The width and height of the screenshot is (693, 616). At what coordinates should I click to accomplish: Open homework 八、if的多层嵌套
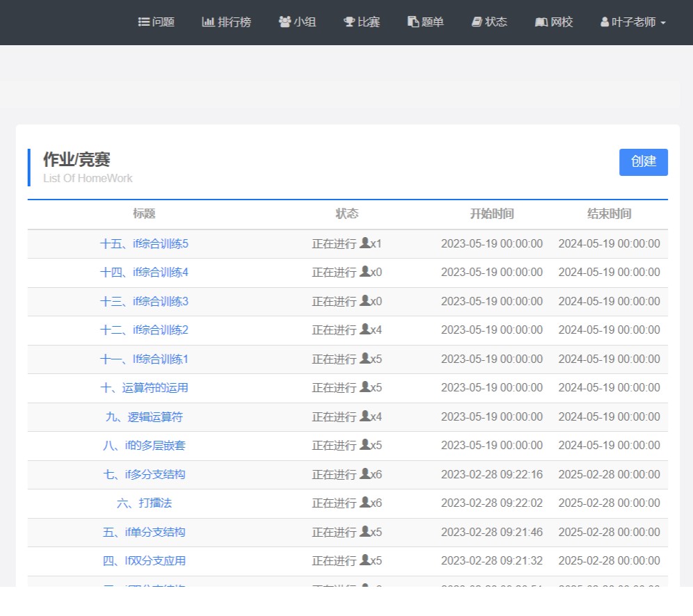pos(144,446)
